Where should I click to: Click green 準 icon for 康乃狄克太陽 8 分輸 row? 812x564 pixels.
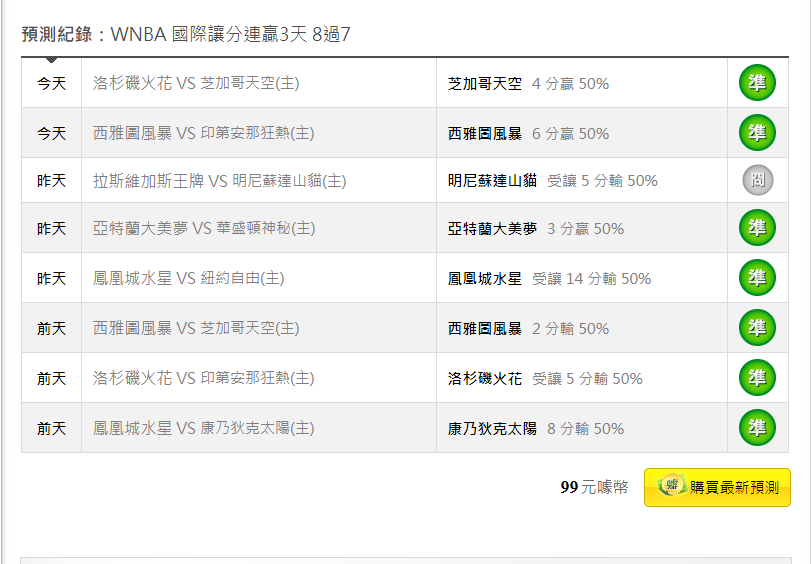click(x=757, y=427)
